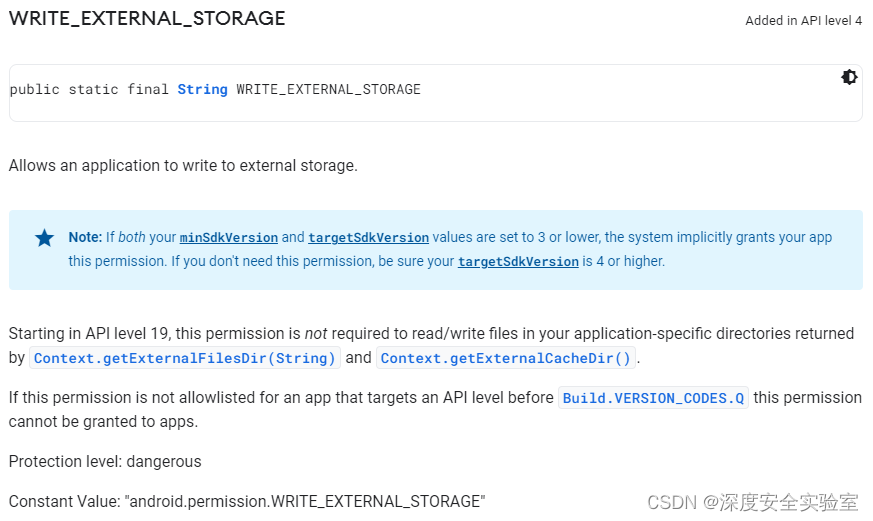Follow targetSdkVersion link before "is 4 or higher"
The width and height of the screenshot is (873, 521).
pos(518,262)
